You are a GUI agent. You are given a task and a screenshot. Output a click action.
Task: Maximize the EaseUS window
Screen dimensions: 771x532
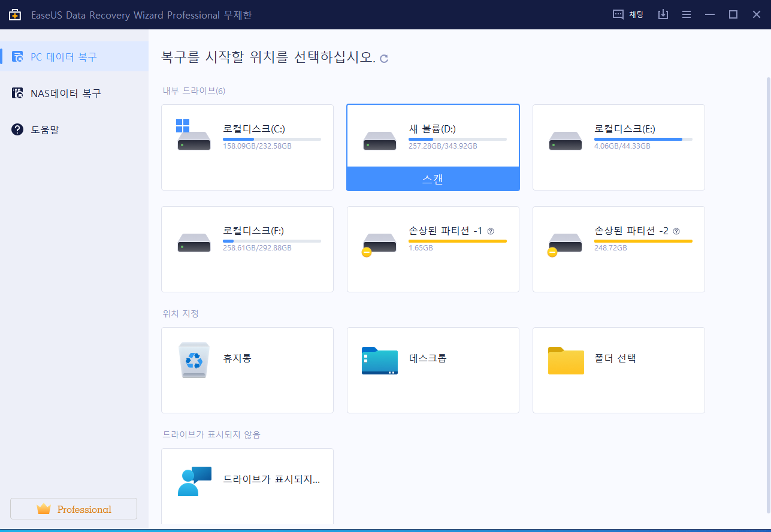[733, 14]
